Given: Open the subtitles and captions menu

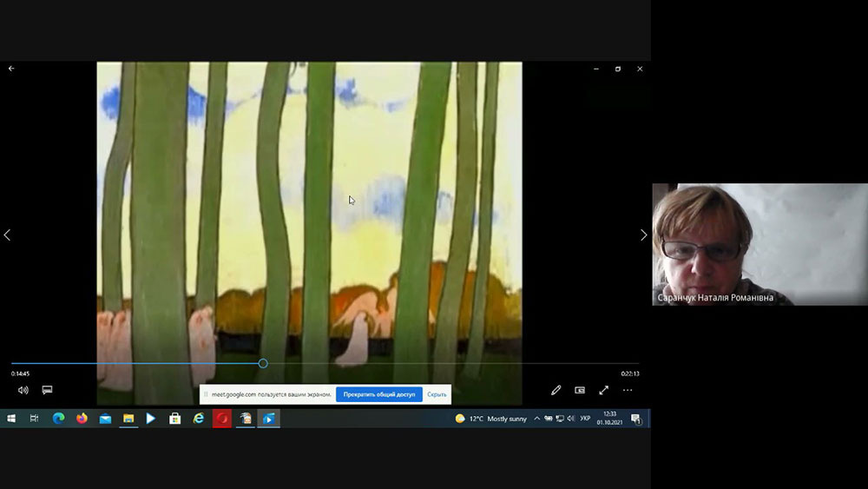Looking at the screenshot, I should 47,391.
